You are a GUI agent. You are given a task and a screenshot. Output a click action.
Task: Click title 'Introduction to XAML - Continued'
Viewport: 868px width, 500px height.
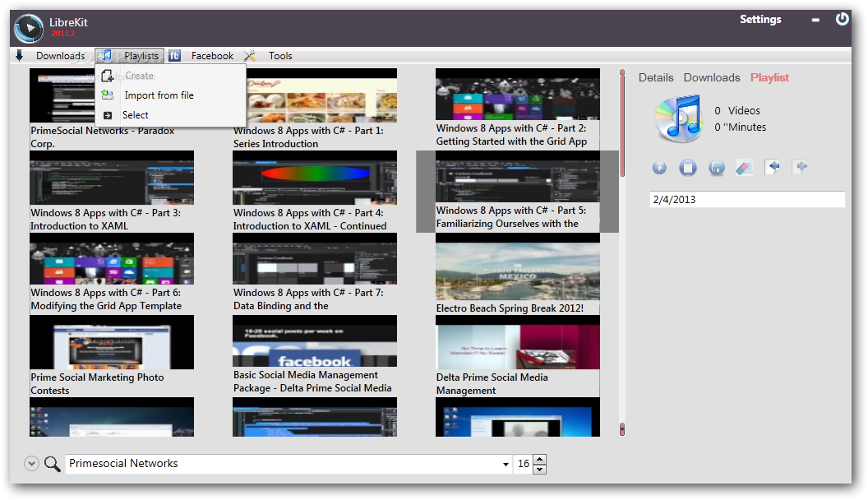[x=310, y=226]
